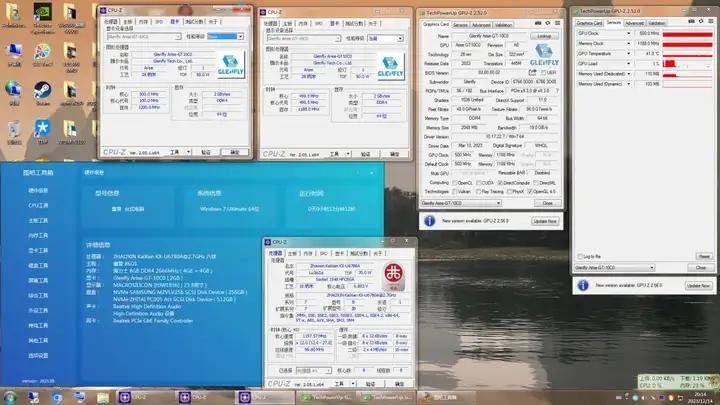Select the 测试分数 tab in CPU-Z showing 300.0 MHz

click(194, 22)
